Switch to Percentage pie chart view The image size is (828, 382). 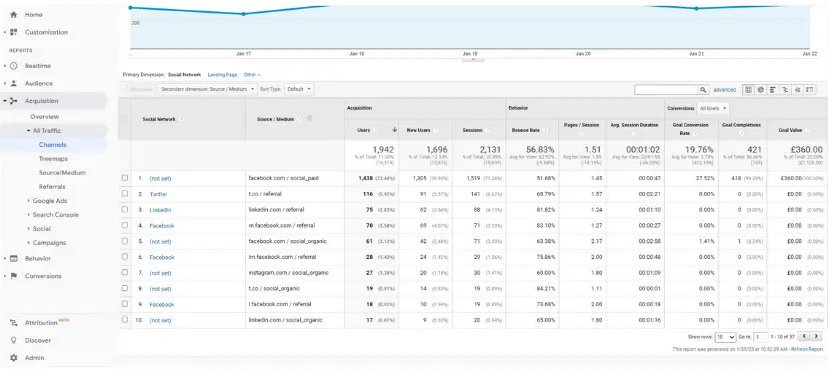click(x=760, y=90)
